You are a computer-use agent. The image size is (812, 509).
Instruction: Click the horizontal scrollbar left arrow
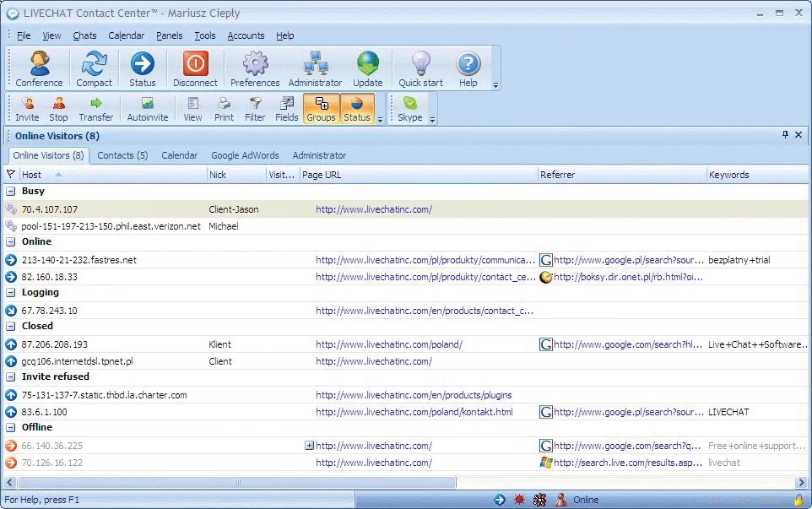[x=10, y=483]
